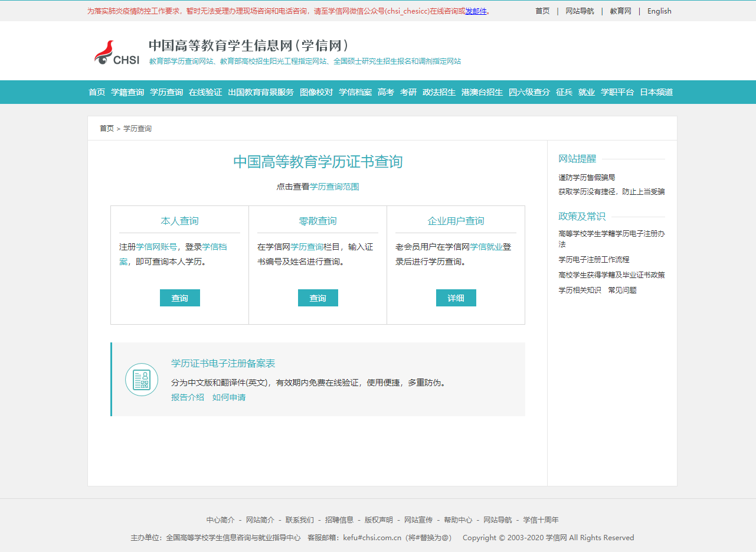Click 零散查询 card heading
This screenshot has height=552, width=756.
(318, 221)
